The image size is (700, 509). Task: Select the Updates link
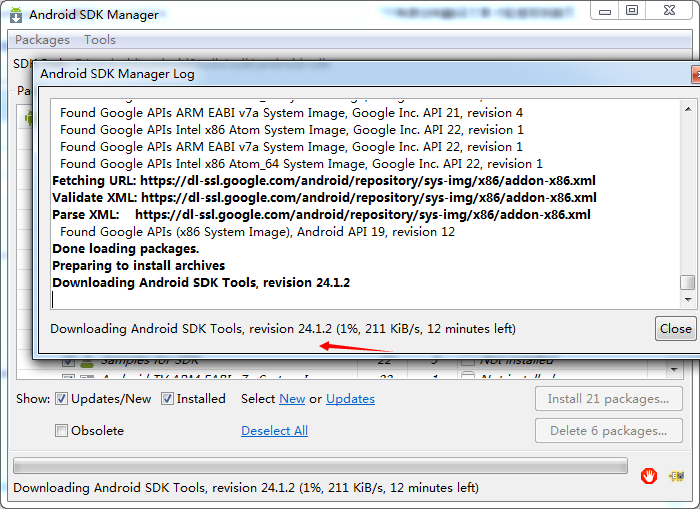350,399
